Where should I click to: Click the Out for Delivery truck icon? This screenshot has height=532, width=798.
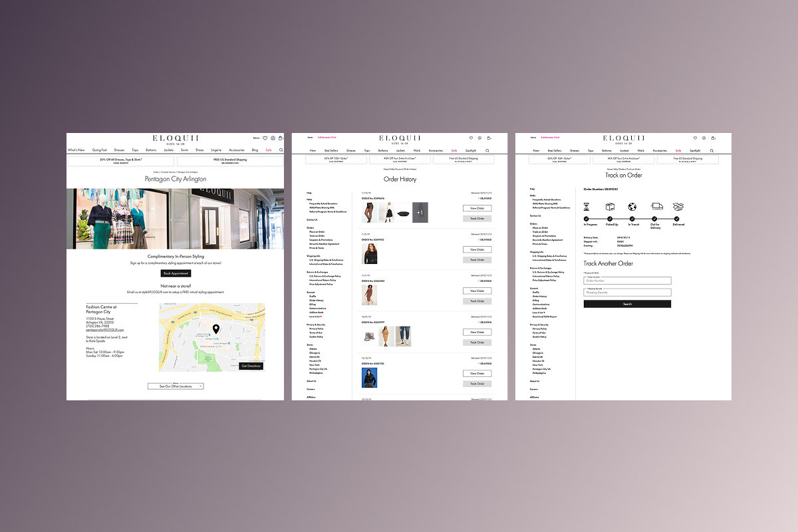click(658, 207)
